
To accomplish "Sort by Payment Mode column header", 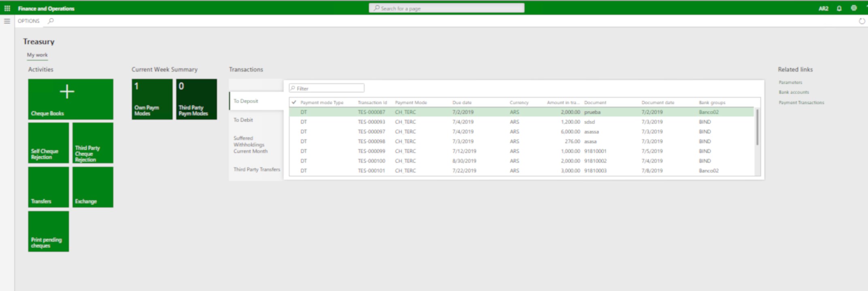I will click(x=411, y=103).
